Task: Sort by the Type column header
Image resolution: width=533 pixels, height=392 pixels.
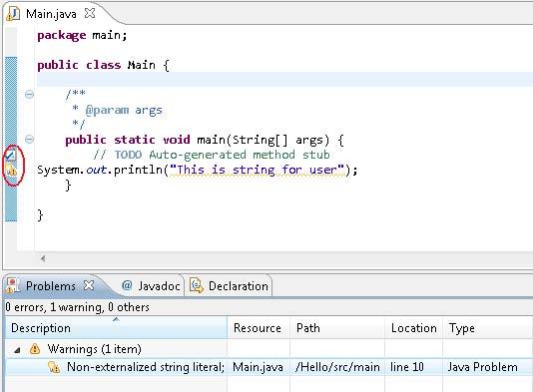Action: 487,328
